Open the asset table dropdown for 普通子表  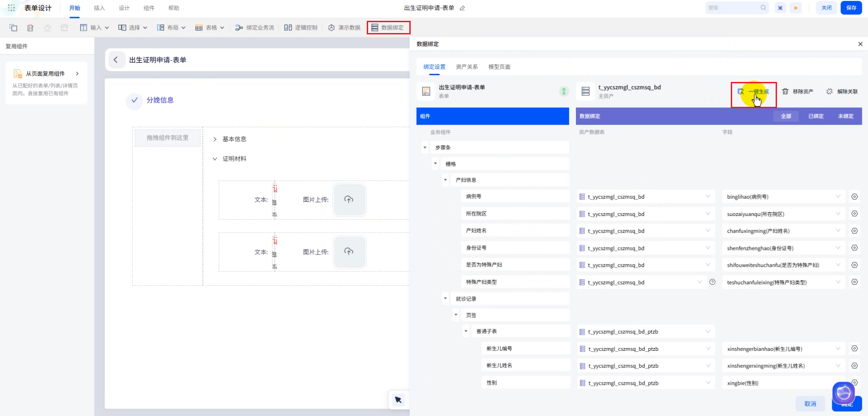[x=646, y=332]
